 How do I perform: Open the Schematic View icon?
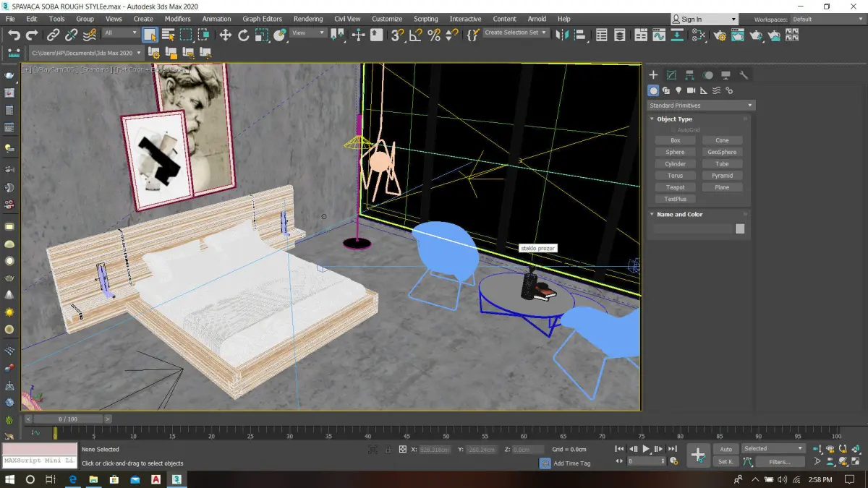677,35
